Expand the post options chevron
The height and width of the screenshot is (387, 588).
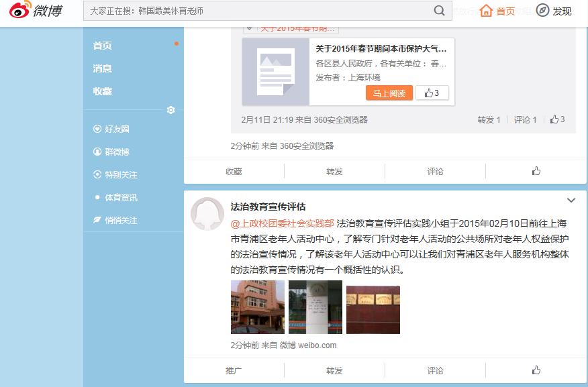pos(571,200)
